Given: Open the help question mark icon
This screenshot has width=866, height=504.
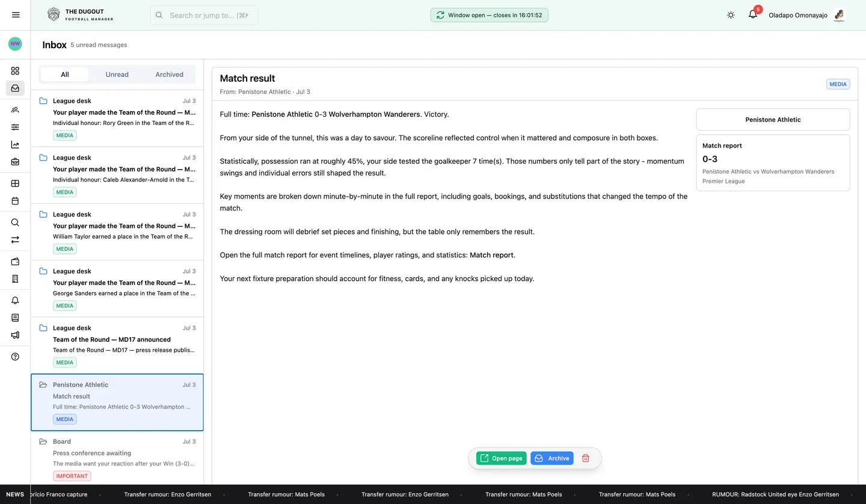Looking at the screenshot, I should (15, 357).
